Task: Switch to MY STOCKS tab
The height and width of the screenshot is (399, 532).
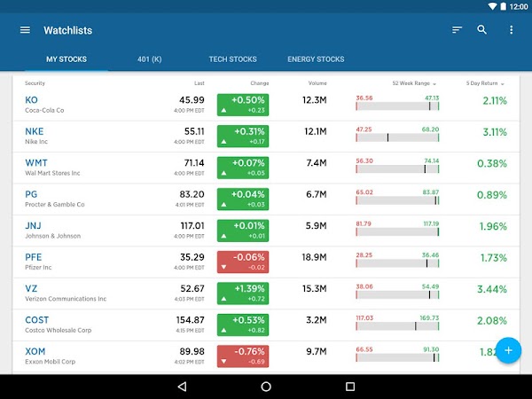Action: tap(66, 59)
